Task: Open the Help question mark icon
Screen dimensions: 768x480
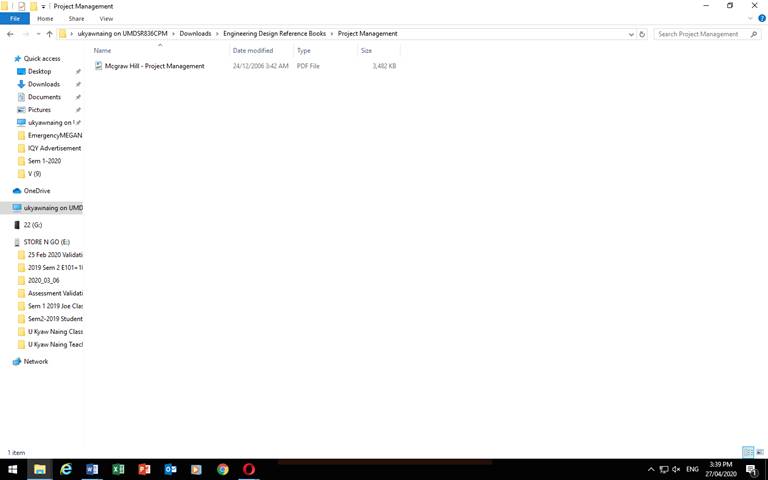Action: [x=762, y=19]
